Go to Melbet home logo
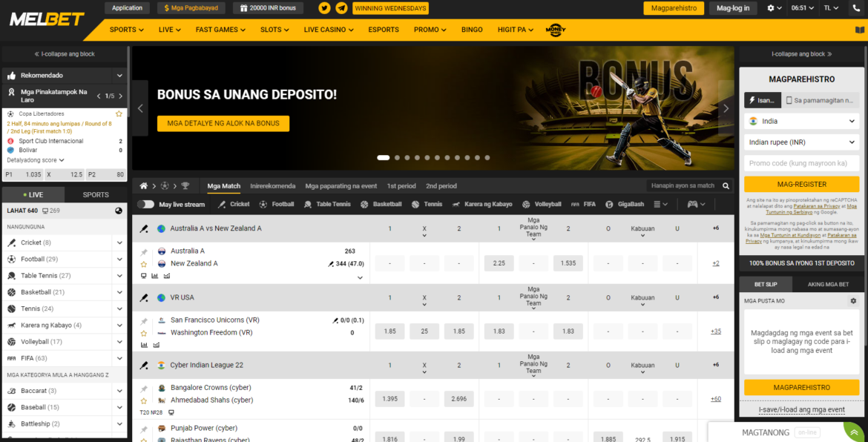The height and width of the screenshot is (442, 868). (47, 20)
